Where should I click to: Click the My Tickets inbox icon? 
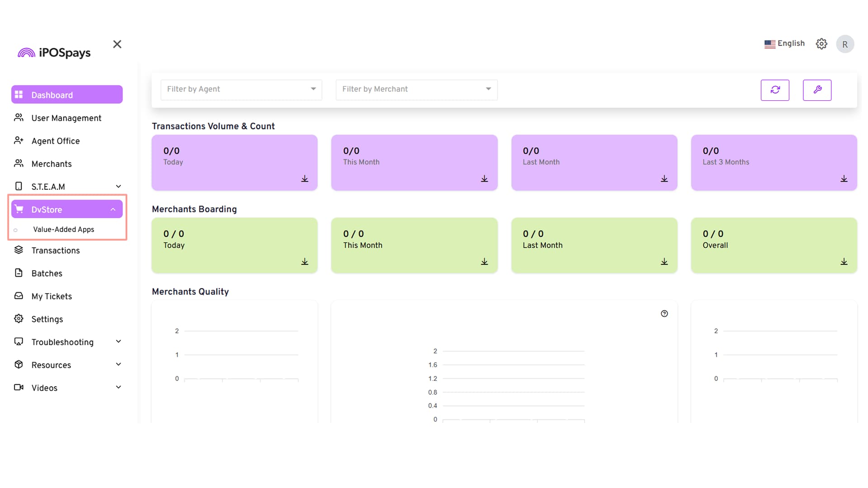pos(19,296)
